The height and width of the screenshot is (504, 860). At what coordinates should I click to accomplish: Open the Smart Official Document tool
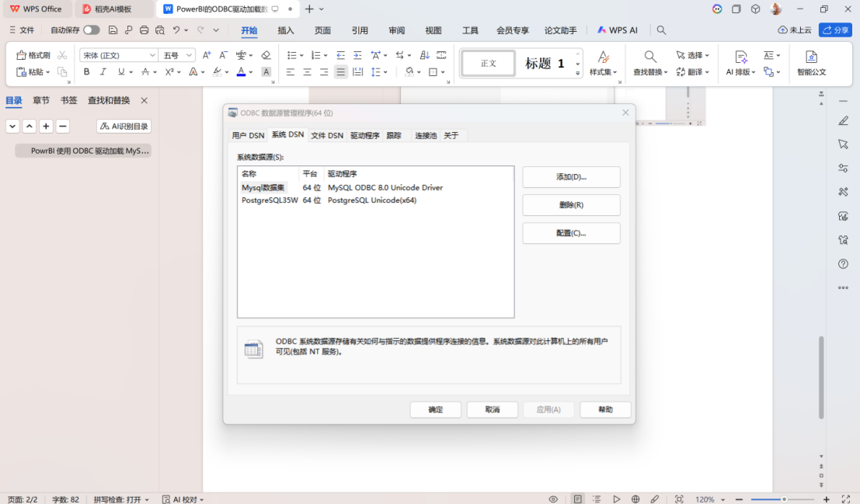[x=811, y=63]
